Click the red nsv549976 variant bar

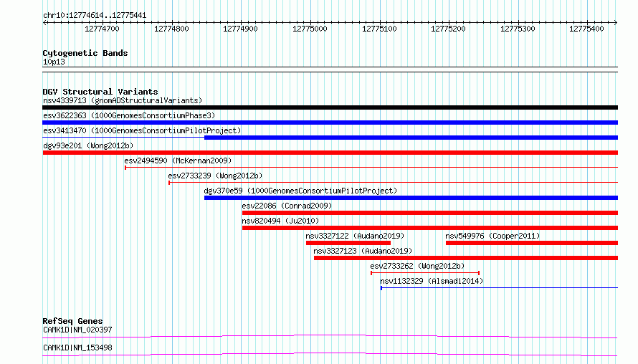point(532,243)
